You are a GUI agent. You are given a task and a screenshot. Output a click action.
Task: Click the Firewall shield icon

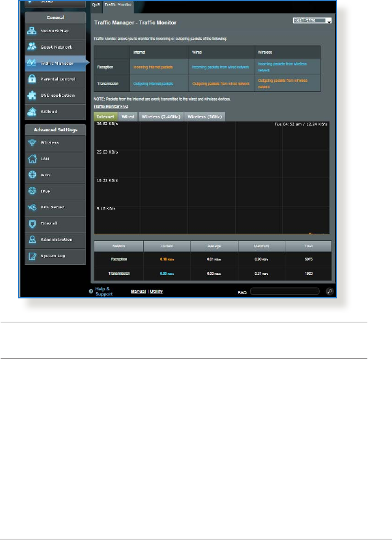coord(32,224)
